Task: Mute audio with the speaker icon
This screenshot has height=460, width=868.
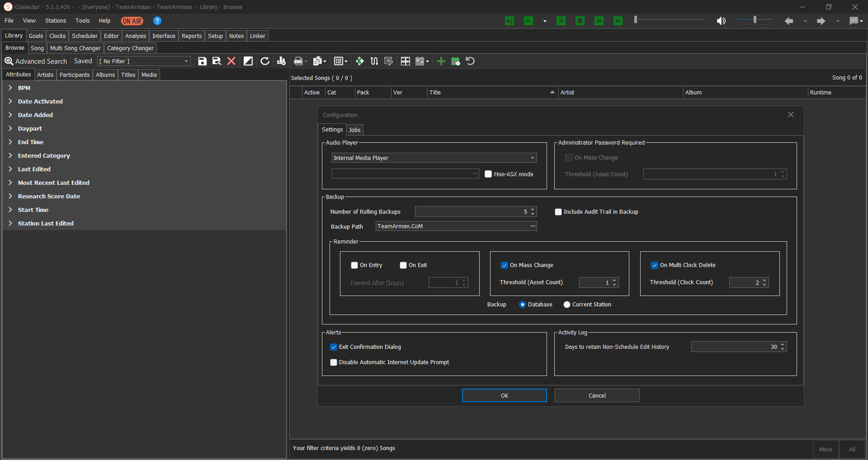Action: point(721,21)
